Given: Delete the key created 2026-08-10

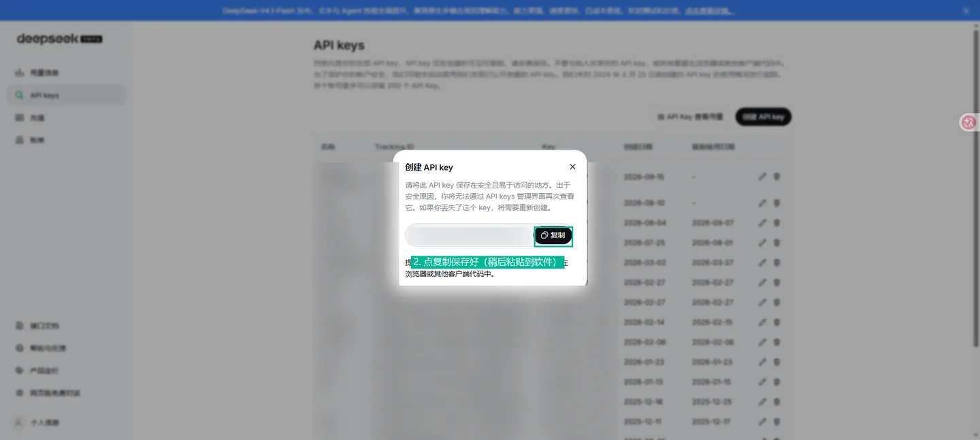Looking at the screenshot, I should [777, 203].
